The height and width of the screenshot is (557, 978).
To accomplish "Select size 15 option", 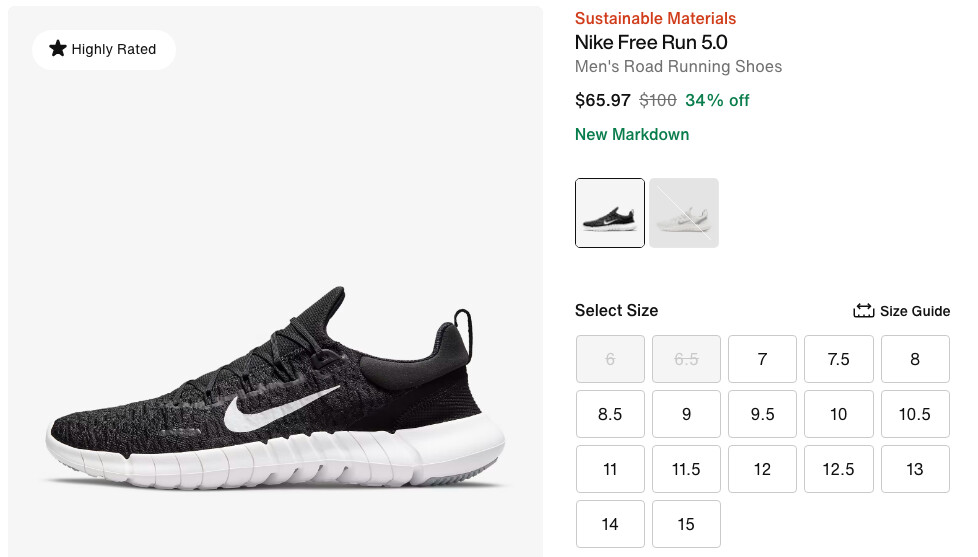I will [686, 524].
